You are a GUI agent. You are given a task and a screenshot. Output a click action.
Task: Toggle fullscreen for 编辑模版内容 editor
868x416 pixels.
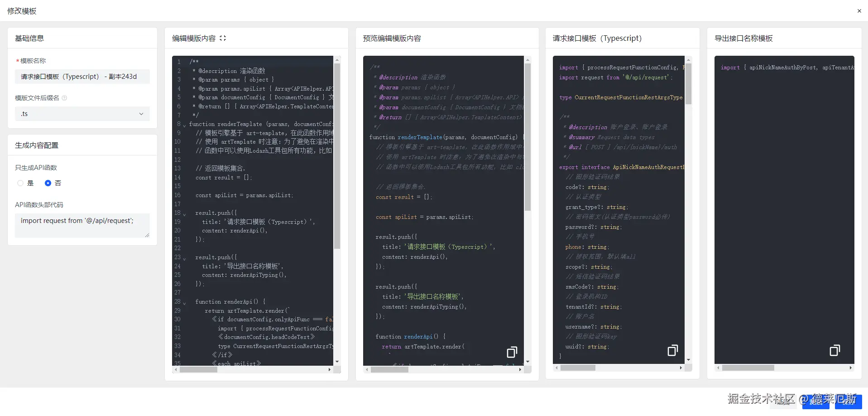[223, 39]
